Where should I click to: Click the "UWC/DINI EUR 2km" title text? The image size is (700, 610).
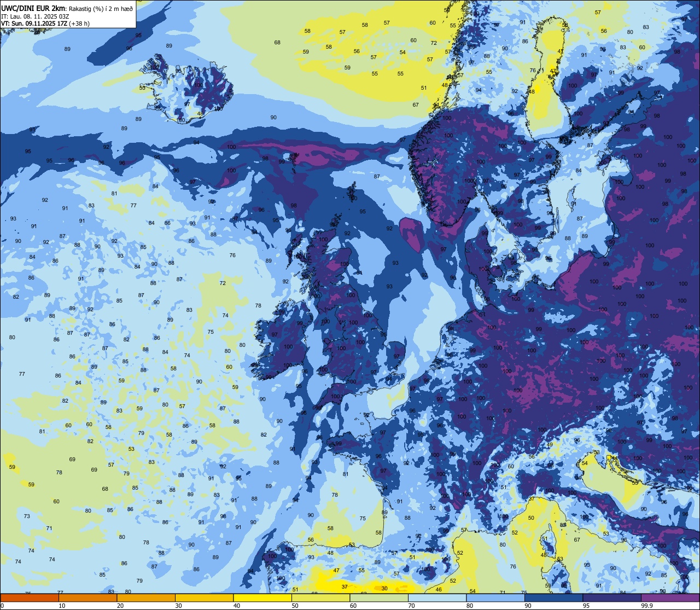tap(33, 8)
